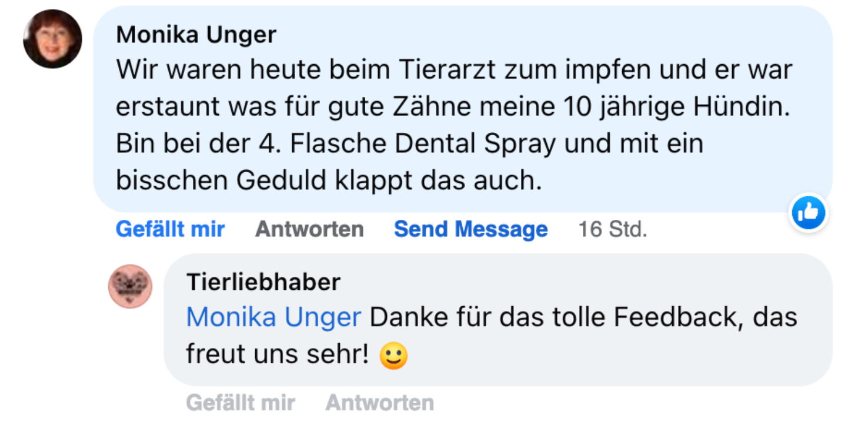Open the bold Monika Unger author name
868x422 pixels.
196,35
